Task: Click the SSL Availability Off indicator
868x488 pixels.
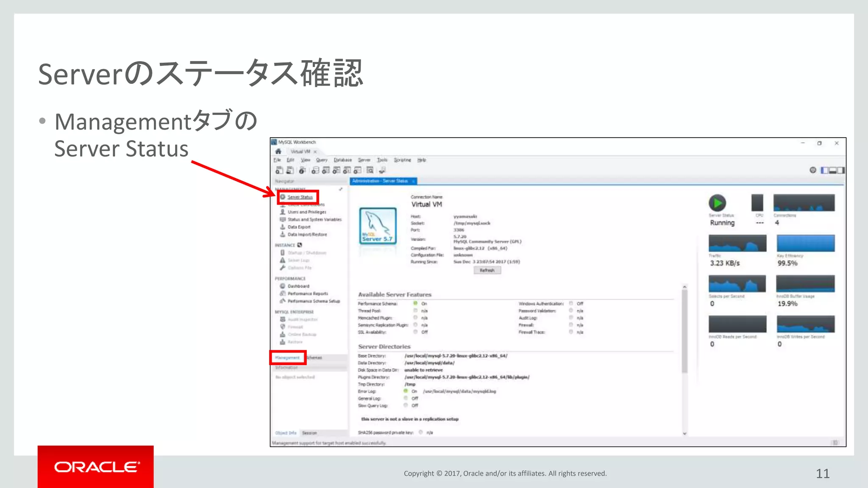Action: coord(415,332)
